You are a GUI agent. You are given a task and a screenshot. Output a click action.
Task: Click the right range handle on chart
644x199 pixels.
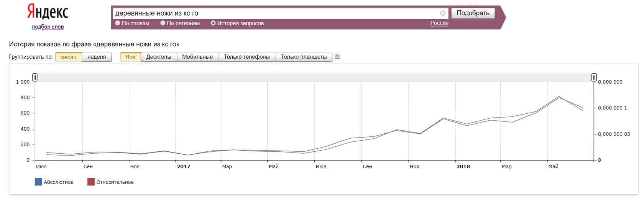[x=594, y=78]
